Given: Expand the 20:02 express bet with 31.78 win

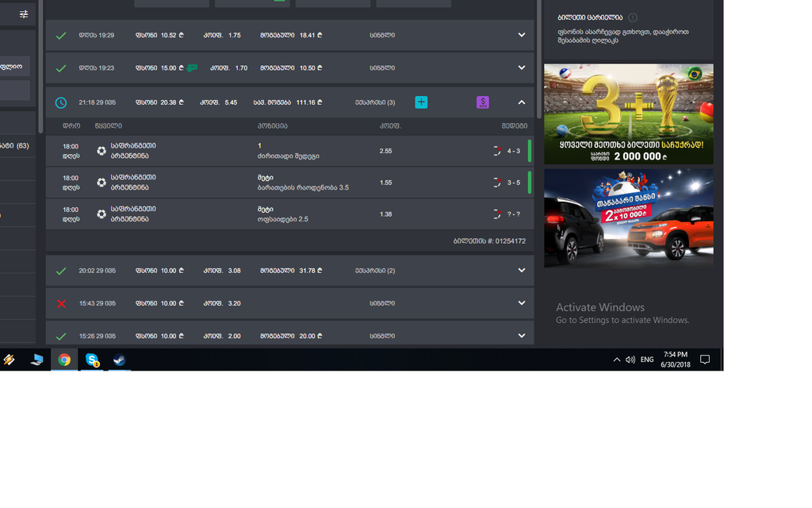Looking at the screenshot, I should tap(522, 270).
